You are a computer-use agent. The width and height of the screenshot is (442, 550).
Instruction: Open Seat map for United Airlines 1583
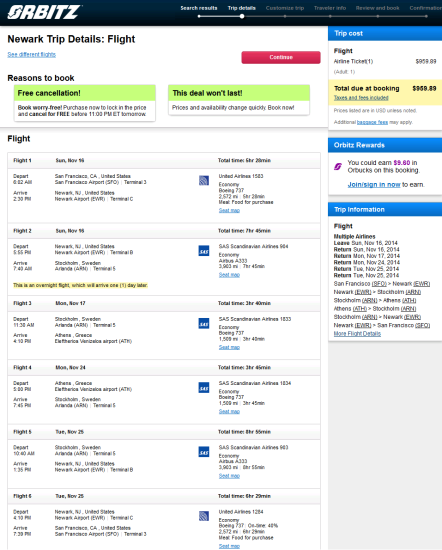tap(229, 210)
